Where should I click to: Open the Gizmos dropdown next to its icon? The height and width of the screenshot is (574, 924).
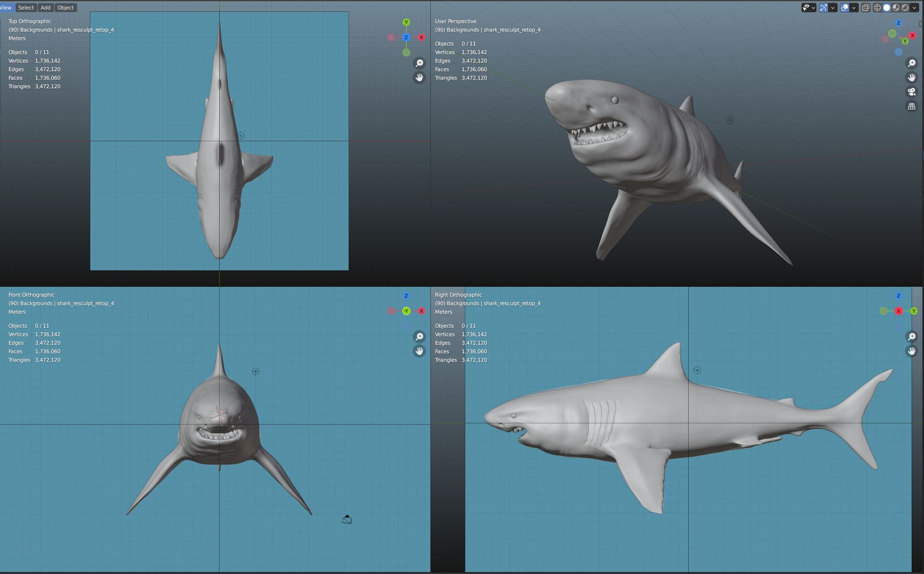point(833,7)
